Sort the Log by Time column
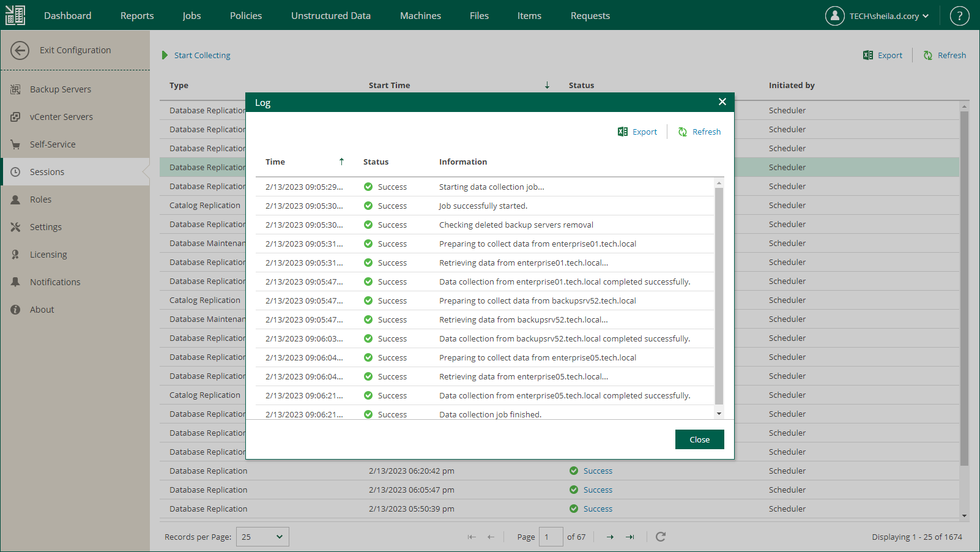Image resolution: width=980 pixels, height=552 pixels. point(305,162)
